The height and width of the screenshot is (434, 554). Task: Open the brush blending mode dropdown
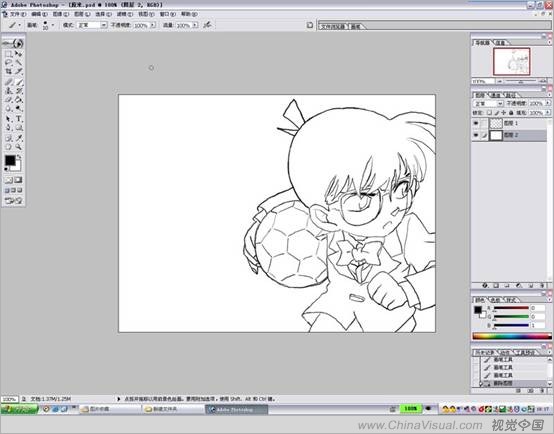104,25
